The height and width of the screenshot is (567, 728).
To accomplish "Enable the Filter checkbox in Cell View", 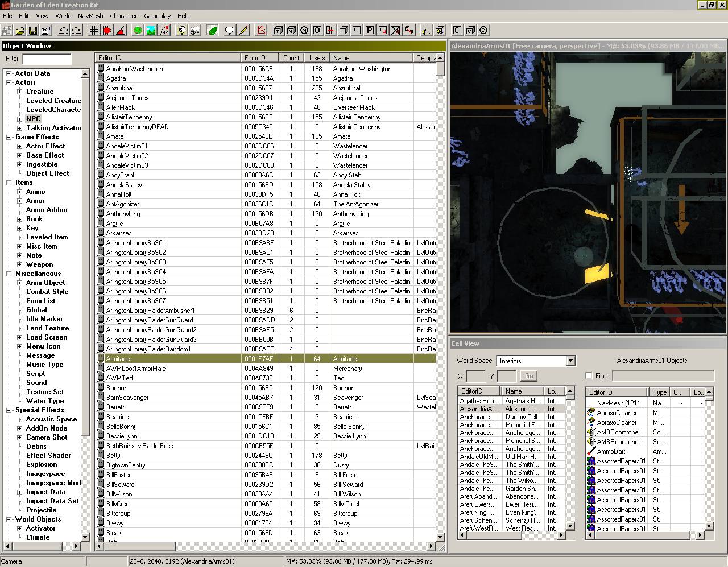I will (x=589, y=376).
